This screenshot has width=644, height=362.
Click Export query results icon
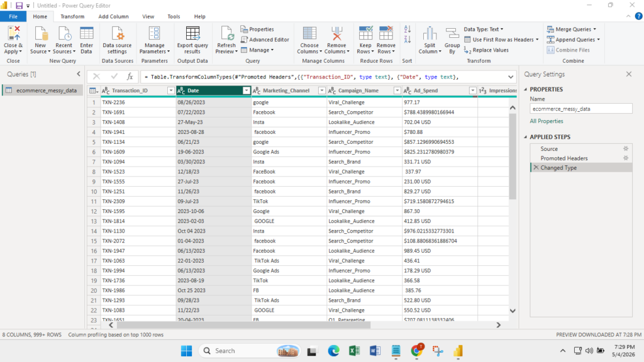(192, 34)
